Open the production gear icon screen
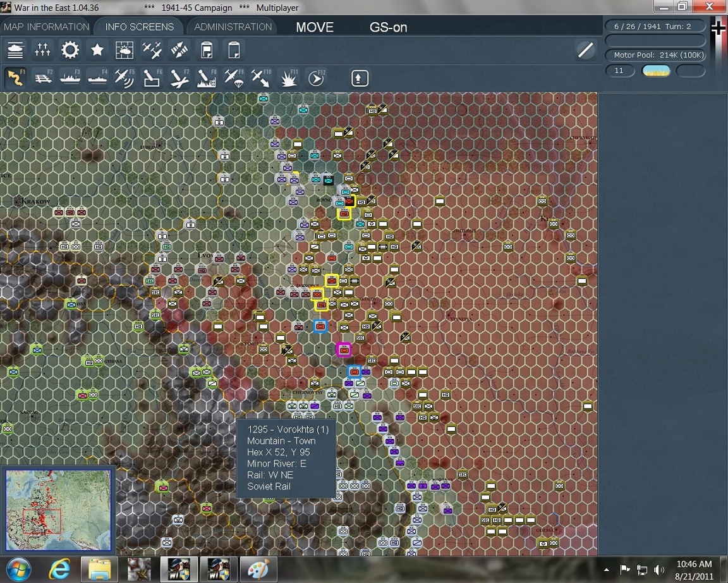The height and width of the screenshot is (583, 728). click(70, 50)
